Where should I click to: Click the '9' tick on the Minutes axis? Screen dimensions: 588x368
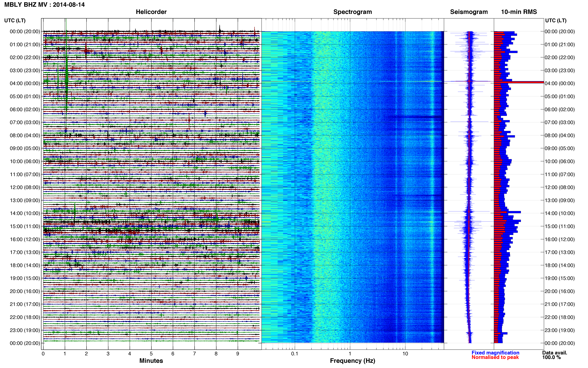click(238, 354)
